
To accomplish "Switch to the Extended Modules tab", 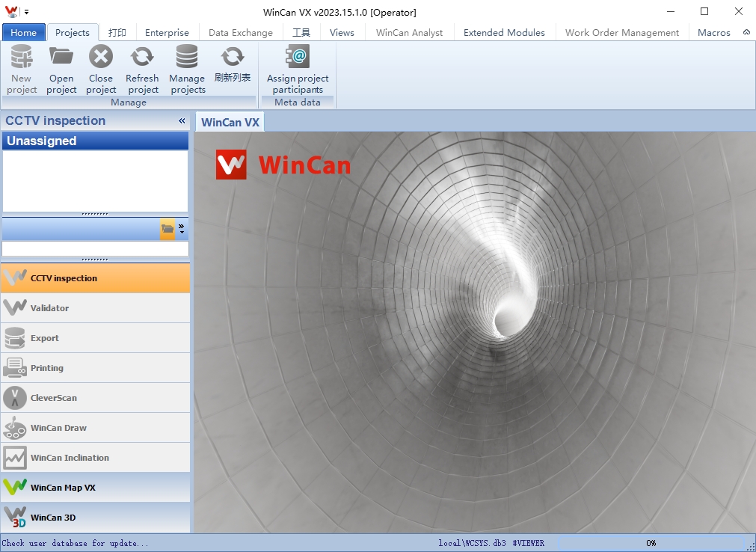I will [504, 32].
